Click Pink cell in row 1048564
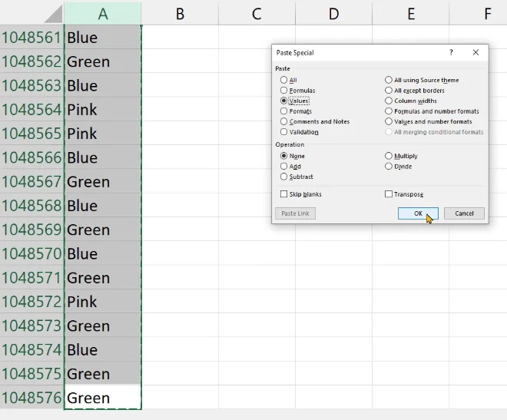Viewport: 507px width, 420px height. 103,109
